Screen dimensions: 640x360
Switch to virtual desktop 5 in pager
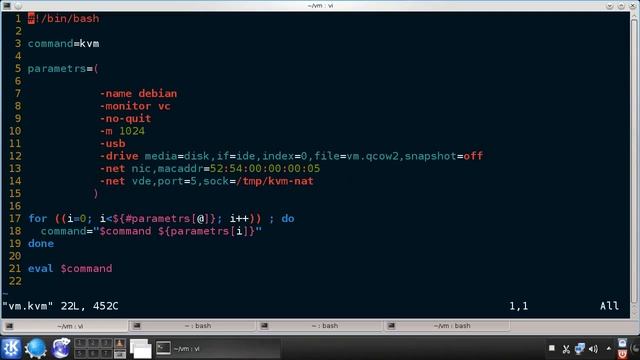point(80,353)
